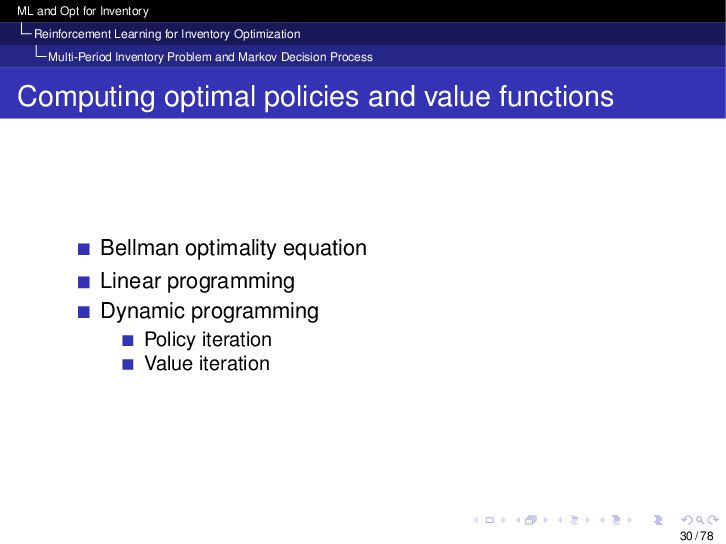Click the next slide arrow after slide icon
Viewport: 726px width, 544px height.
coord(503,520)
